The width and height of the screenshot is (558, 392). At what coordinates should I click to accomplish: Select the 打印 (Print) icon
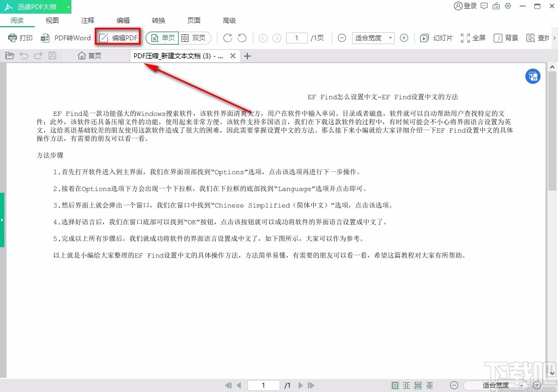(x=20, y=38)
